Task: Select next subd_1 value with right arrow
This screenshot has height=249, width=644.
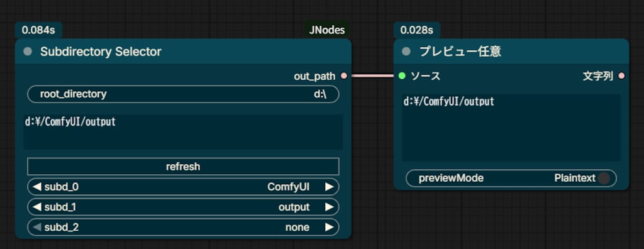Action: click(329, 207)
